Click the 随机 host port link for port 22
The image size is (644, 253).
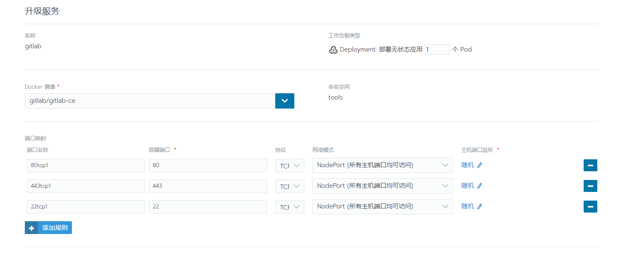tap(467, 206)
